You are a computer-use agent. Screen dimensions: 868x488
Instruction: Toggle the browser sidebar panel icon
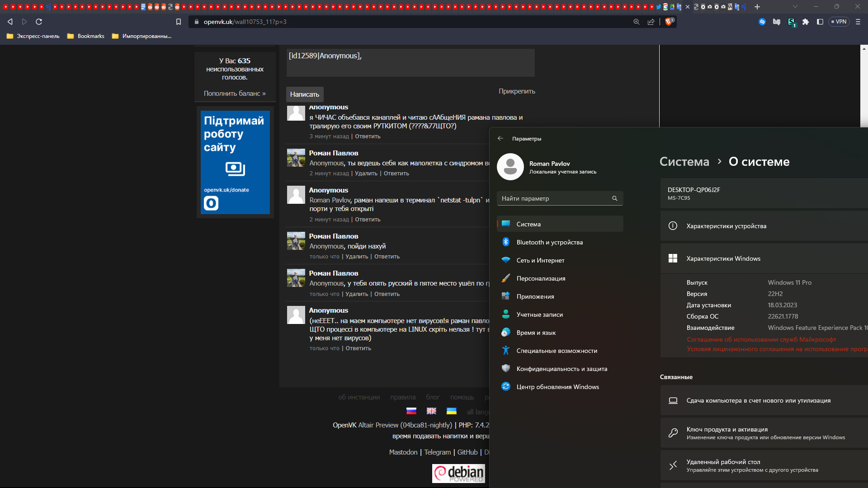(x=820, y=22)
